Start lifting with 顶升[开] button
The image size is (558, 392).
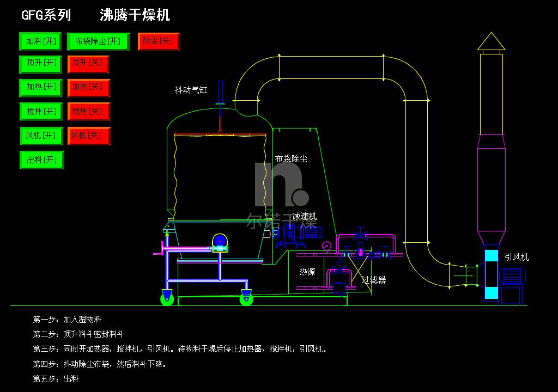(40, 64)
